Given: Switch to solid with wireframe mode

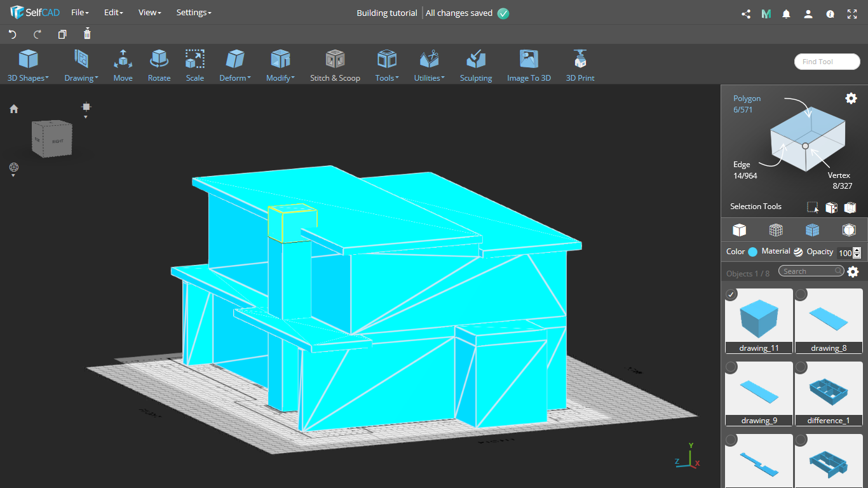Looking at the screenshot, I should [812, 230].
